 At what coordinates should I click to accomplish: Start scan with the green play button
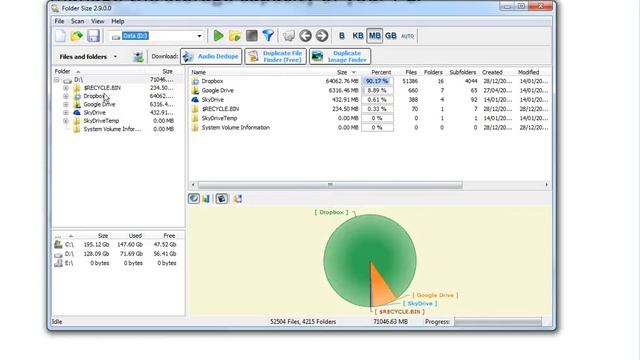coord(218,36)
